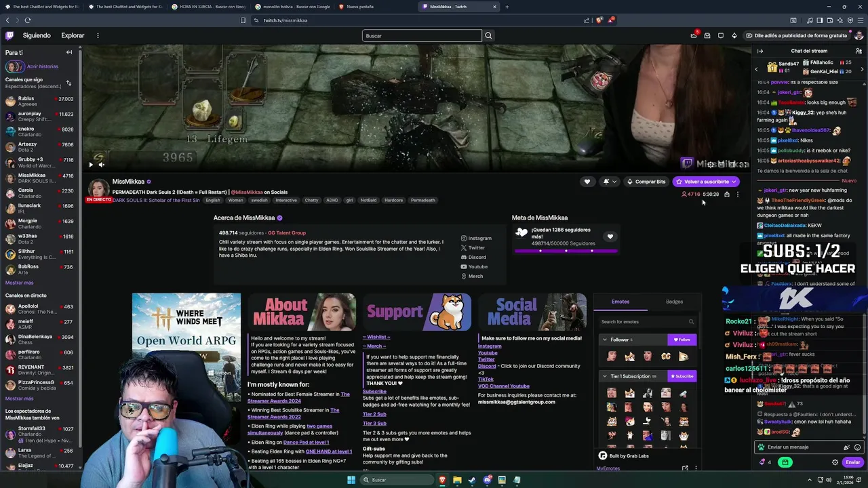The height and width of the screenshot is (488, 868).
Task: Open Brave from the taskbar
Action: pyautogui.click(x=442, y=480)
